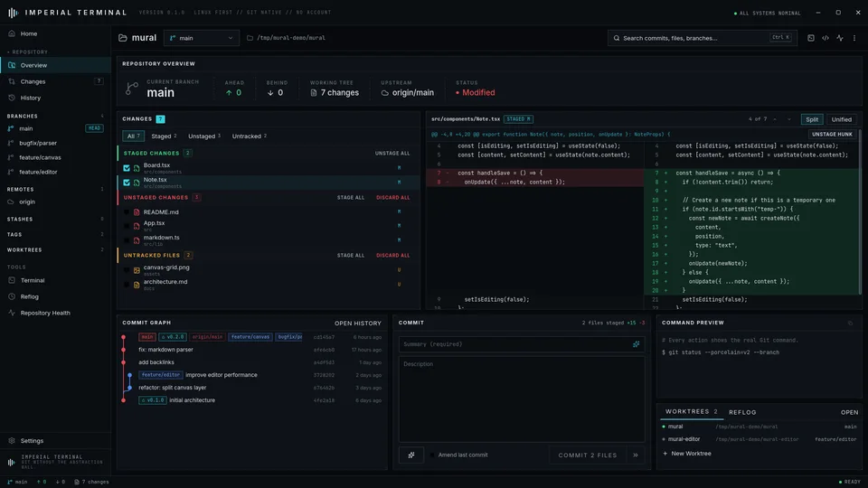This screenshot has width=868, height=488.
Task: Click Discard All for untracked files
Action: pyautogui.click(x=393, y=256)
